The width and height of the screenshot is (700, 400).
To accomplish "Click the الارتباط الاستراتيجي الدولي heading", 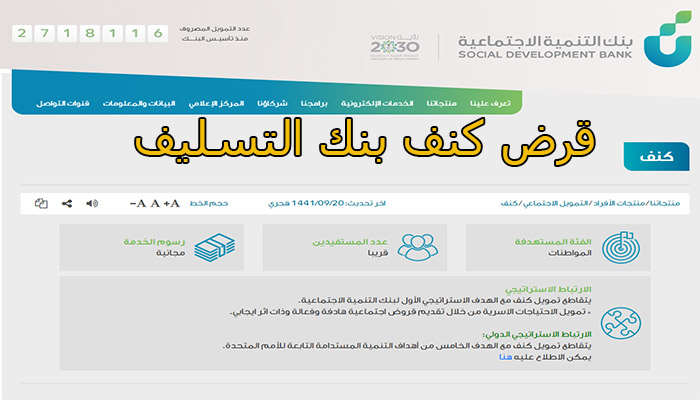I will click(x=537, y=334).
